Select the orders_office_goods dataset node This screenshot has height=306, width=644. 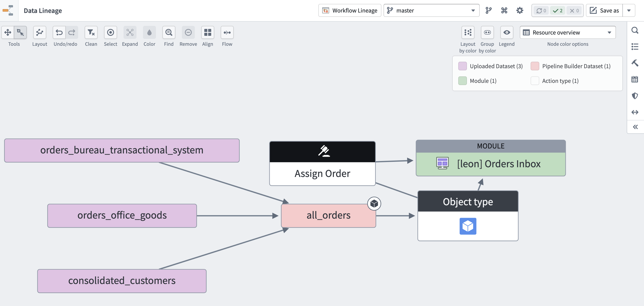point(122,216)
